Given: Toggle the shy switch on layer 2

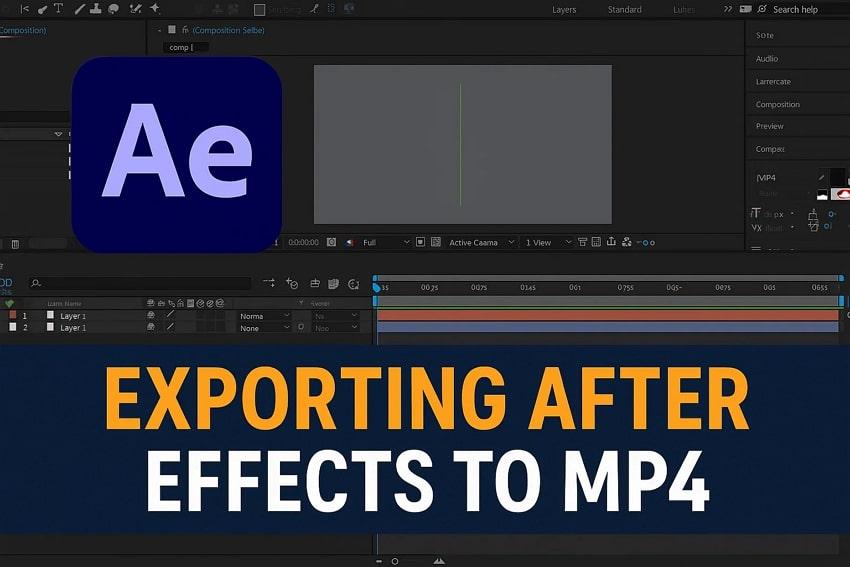Looking at the screenshot, I should point(151,327).
